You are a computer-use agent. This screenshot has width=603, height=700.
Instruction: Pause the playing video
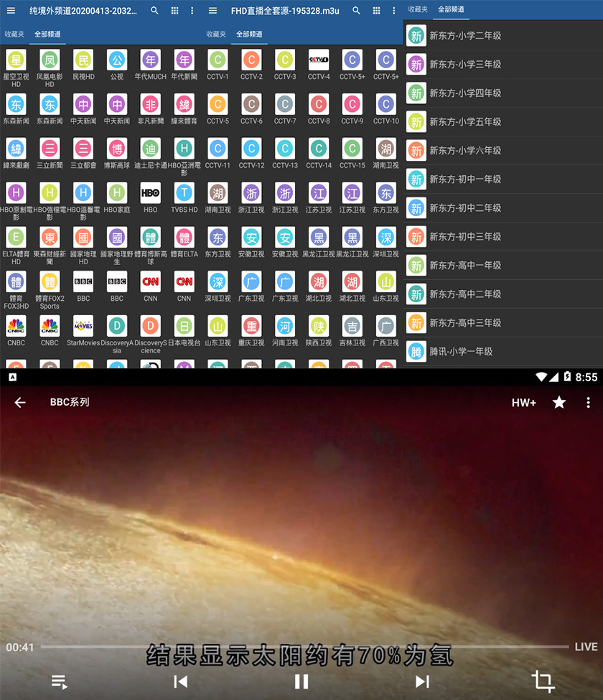click(301, 681)
